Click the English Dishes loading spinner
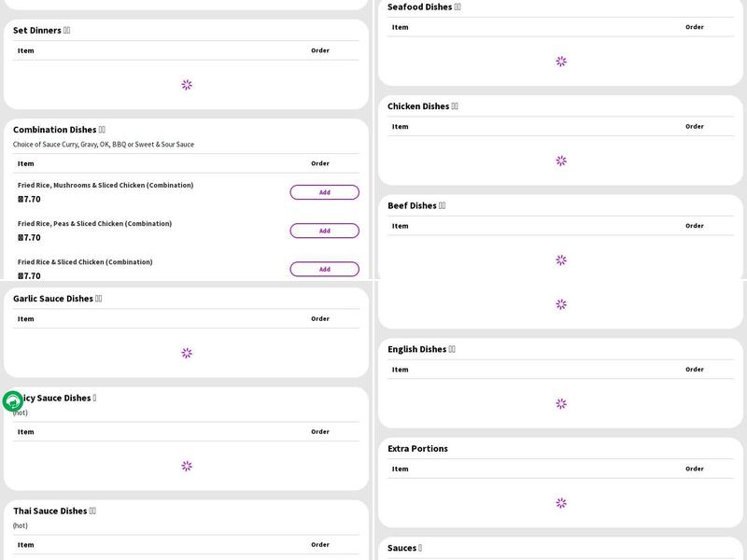This screenshot has height=560, width=747. coord(561,404)
